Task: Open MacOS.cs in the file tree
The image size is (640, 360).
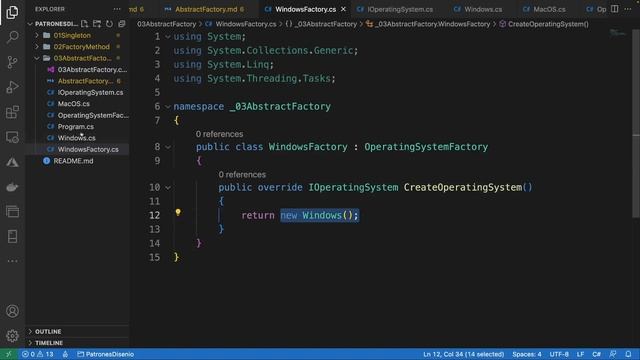Action: pyautogui.click(x=73, y=104)
